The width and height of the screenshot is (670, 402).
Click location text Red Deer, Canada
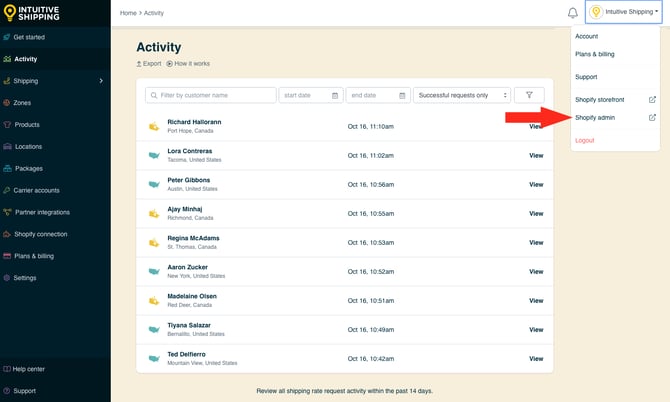(190, 305)
